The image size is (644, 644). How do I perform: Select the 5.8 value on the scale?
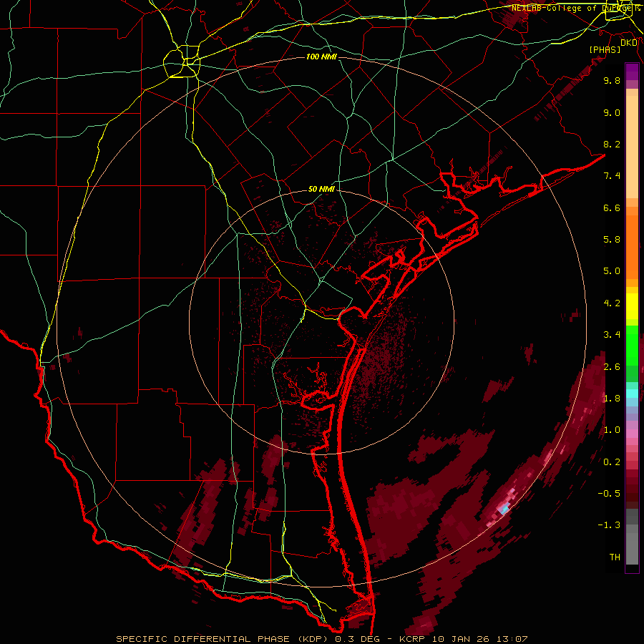click(612, 240)
